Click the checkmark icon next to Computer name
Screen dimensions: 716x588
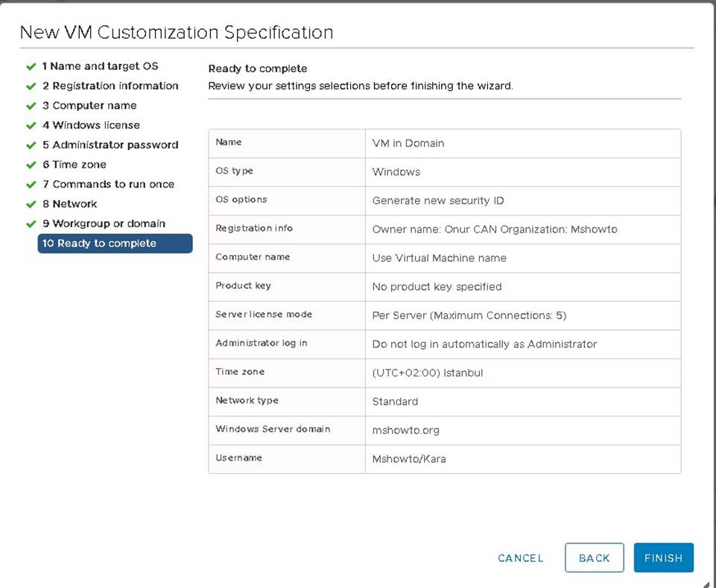[31, 106]
